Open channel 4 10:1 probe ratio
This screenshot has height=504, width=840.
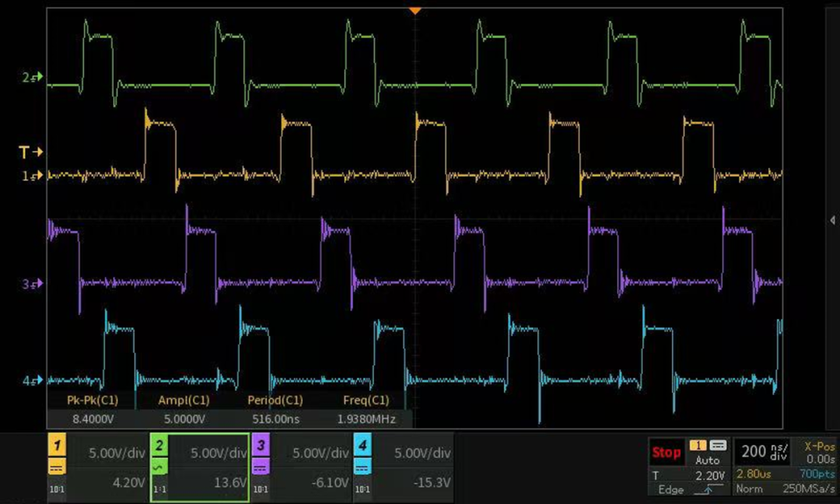click(x=362, y=489)
